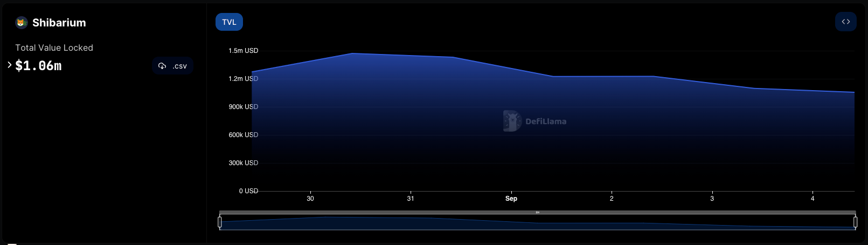This screenshot has width=868, height=245.
Task: Click the mini chart preview in range selector
Action: coord(537,223)
